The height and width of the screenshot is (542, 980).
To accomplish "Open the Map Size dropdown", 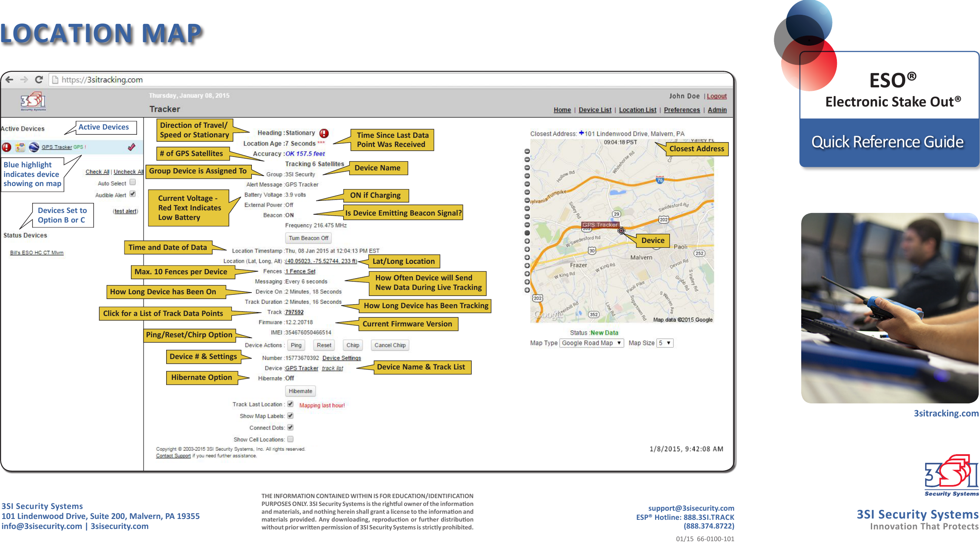I will pos(665,343).
